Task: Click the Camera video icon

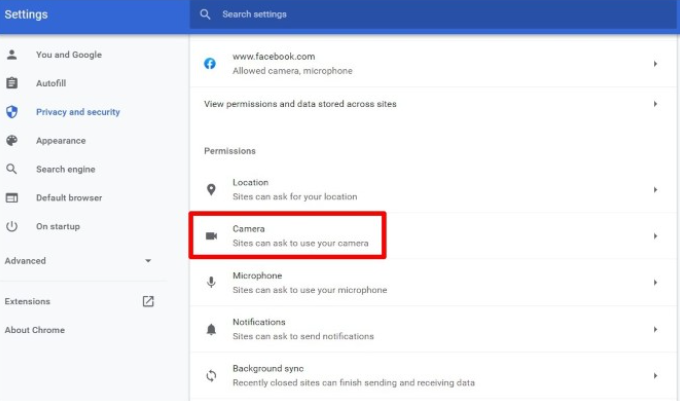Action: click(x=211, y=236)
